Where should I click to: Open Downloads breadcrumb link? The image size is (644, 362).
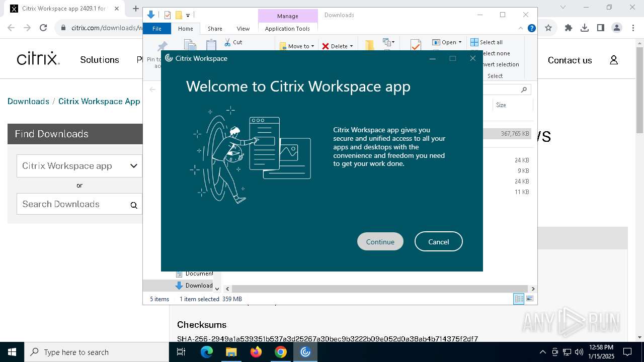28,101
